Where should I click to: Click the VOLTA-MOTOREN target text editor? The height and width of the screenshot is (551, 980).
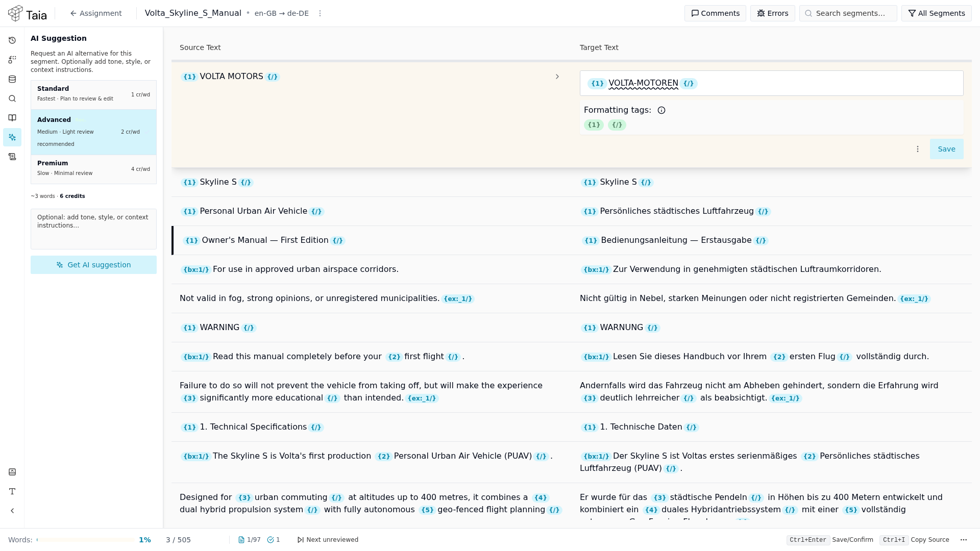771,83
